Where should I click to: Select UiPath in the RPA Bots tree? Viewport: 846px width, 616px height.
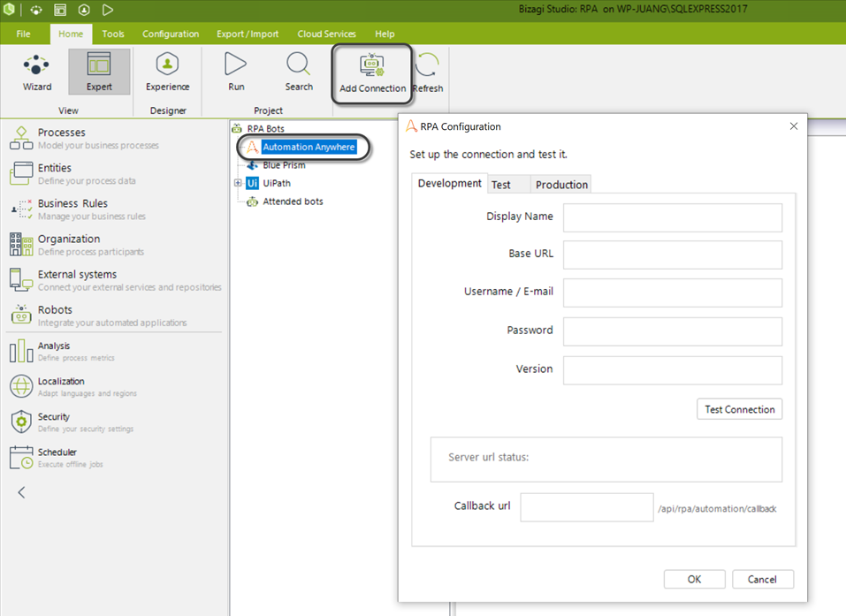pos(276,184)
